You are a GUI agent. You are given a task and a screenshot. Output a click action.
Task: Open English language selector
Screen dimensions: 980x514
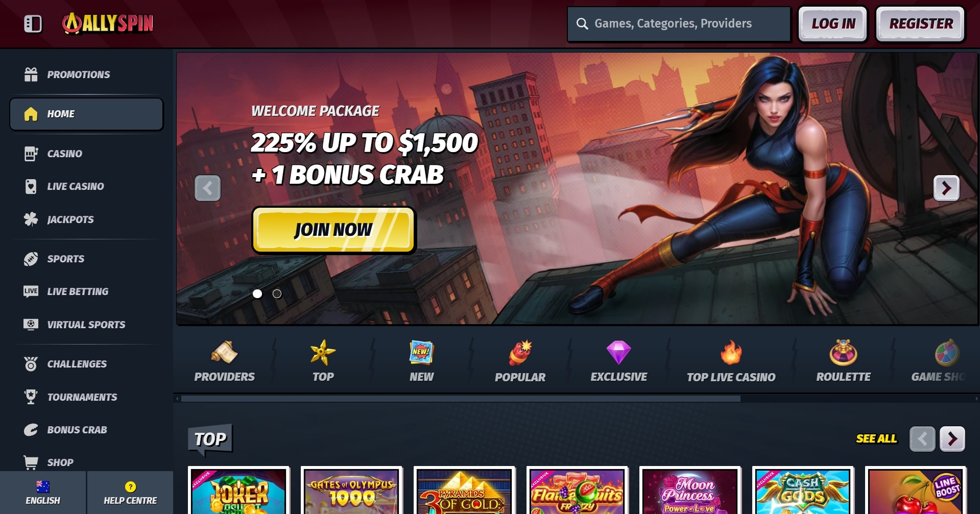(43, 493)
